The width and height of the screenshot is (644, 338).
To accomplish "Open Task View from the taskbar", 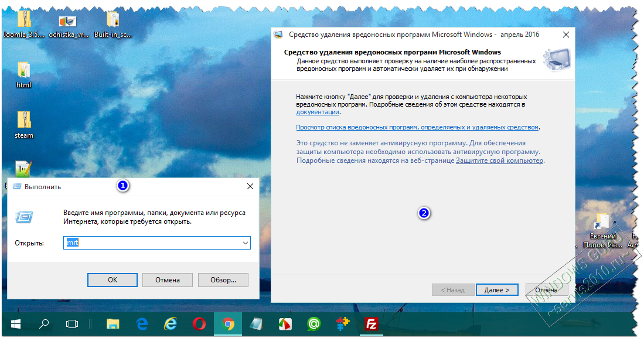I will [x=72, y=325].
